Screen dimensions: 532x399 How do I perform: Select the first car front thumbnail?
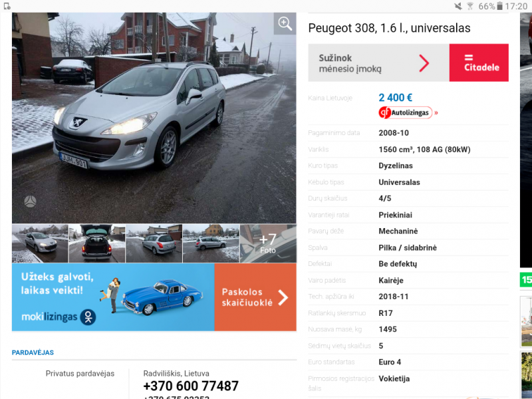[x=40, y=243]
